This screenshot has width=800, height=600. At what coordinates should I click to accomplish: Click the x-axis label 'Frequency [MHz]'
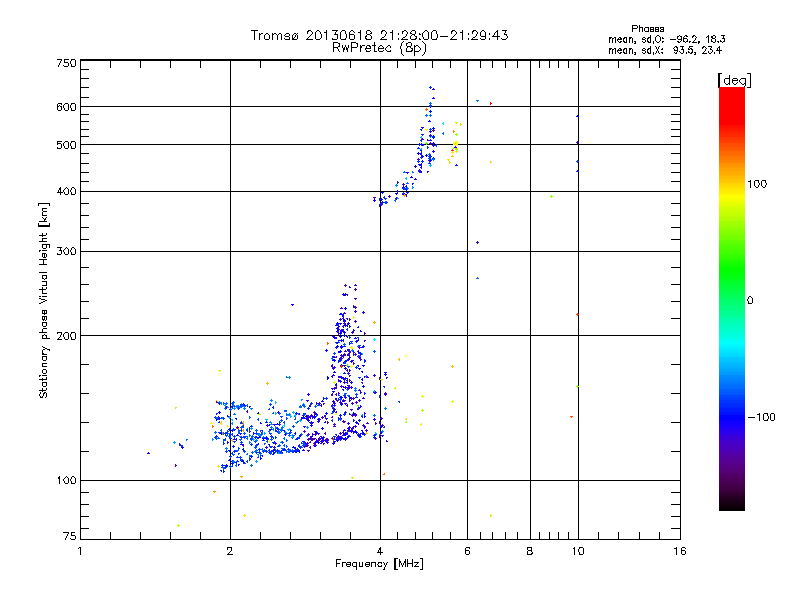[379, 564]
